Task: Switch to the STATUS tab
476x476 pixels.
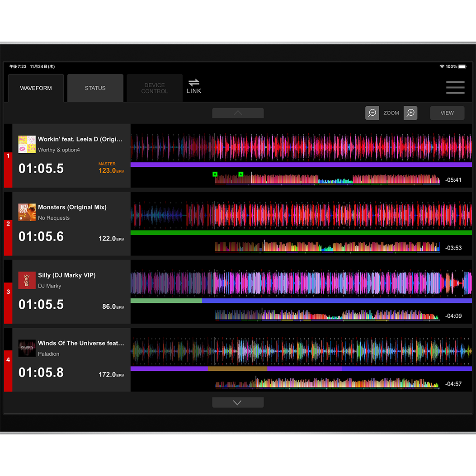Action: [x=95, y=88]
